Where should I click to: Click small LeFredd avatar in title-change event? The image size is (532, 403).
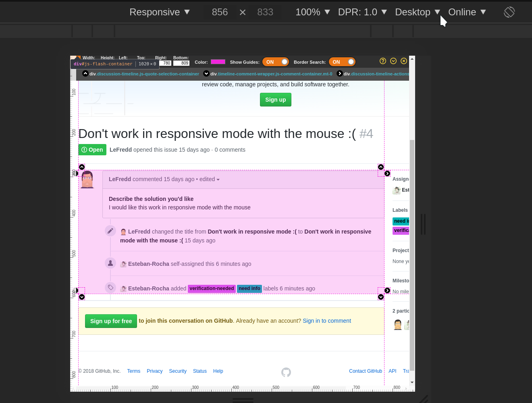coord(124,232)
